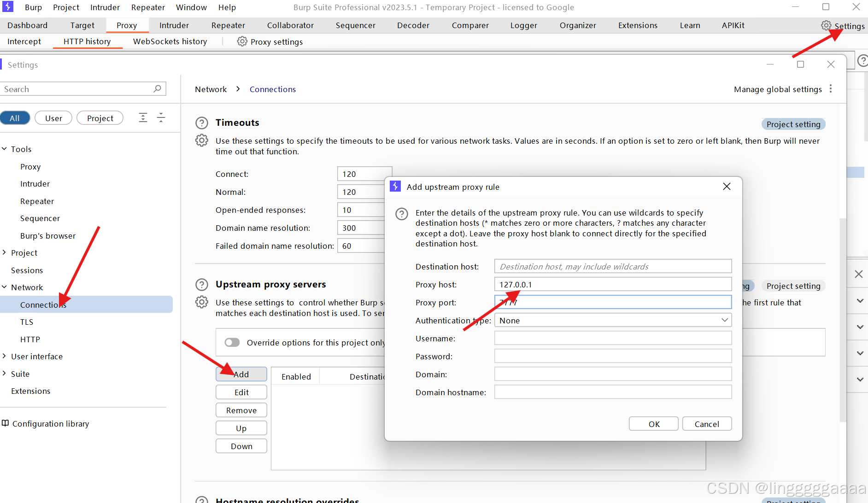Click the Configuration library book icon
868x503 pixels.
5,423
